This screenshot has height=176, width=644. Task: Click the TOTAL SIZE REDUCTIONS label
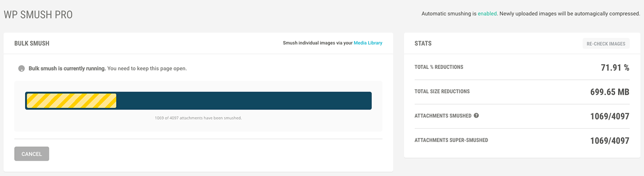(x=442, y=92)
